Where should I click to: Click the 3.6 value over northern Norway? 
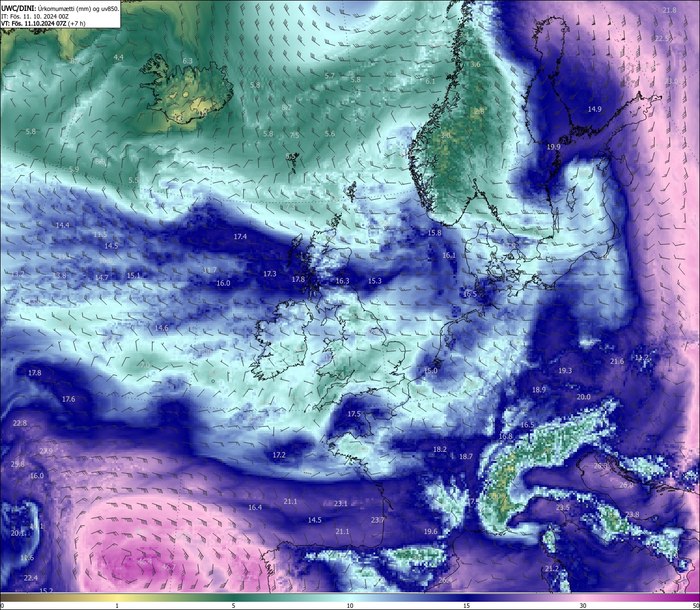pyautogui.click(x=475, y=65)
